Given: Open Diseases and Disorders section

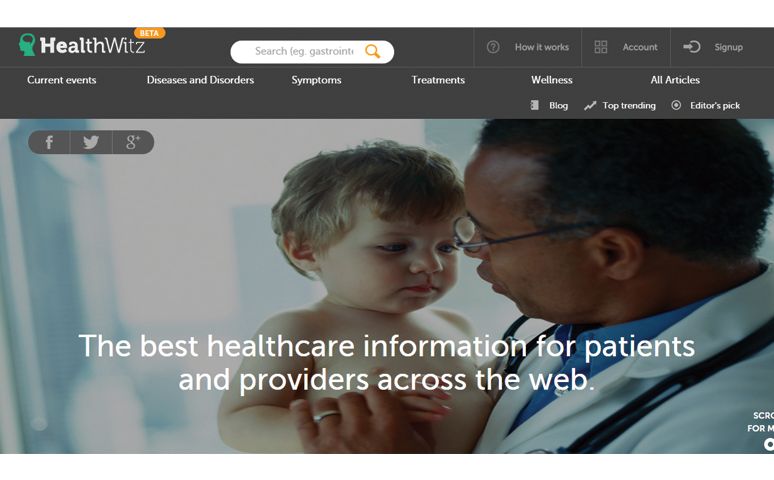Looking at the screenshot, I should click(x=200, y=80).
